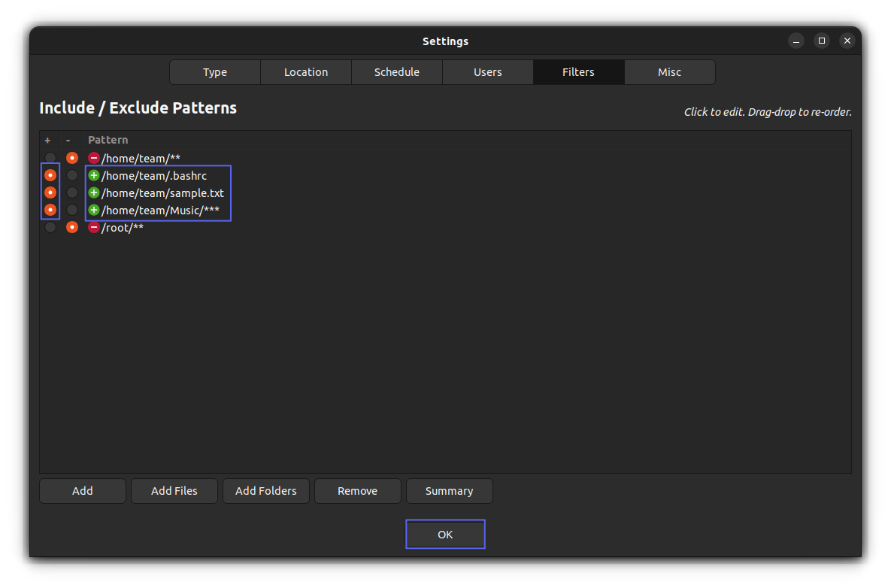The image size is (891, 588).
Task: Select the include radio for /root/**
Action: coord(50,227)
